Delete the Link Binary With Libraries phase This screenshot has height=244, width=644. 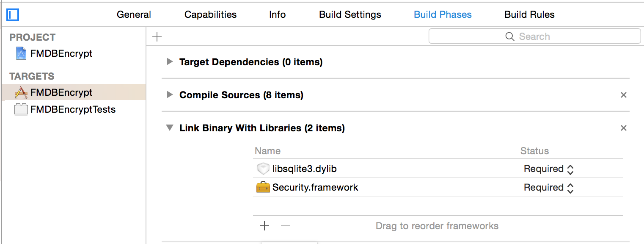[x=623, y=128]
